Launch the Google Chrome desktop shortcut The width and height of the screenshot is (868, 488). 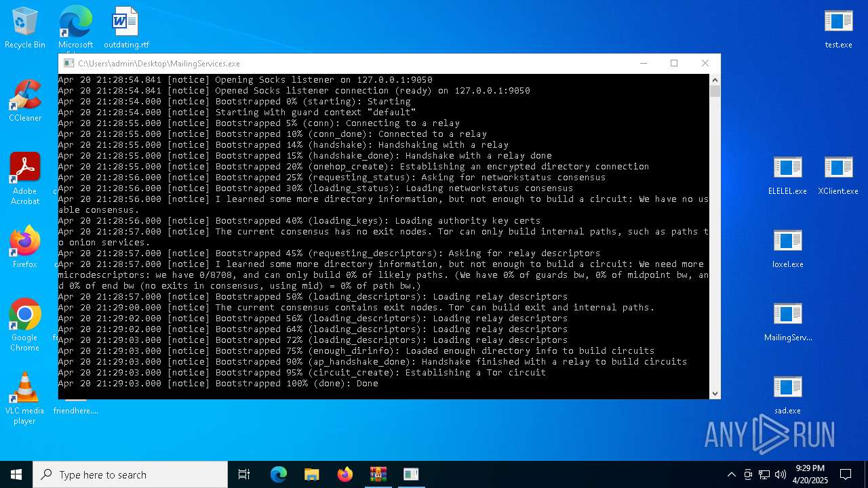(25, 325)
